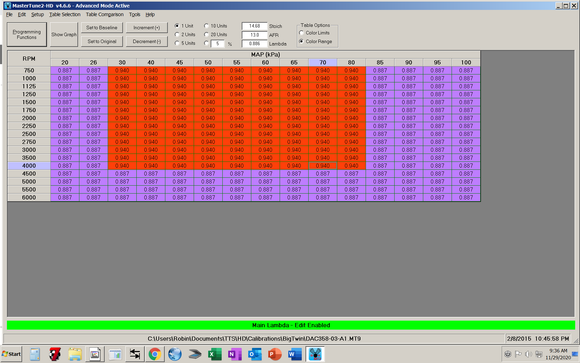Select cell at 750 RPM and 20 kPa
Viewport: 580px width, 363px height.
[65, 70]
